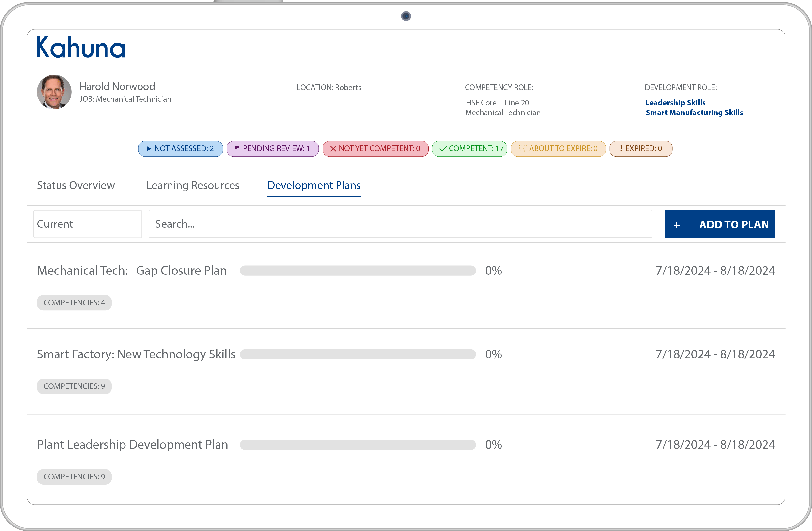The width and height of the screenshot is (812, 531).
Task: Open the Smart Manufacturing Skills link
Action: click(694, 113)
